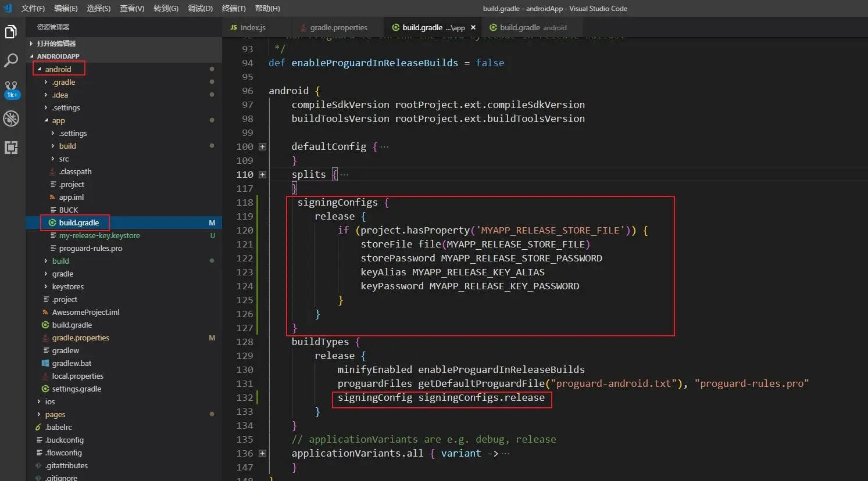Unfold the splits block at line 110
The width and height of the screenshot is (868, 481).
click(x=262, y=175)
